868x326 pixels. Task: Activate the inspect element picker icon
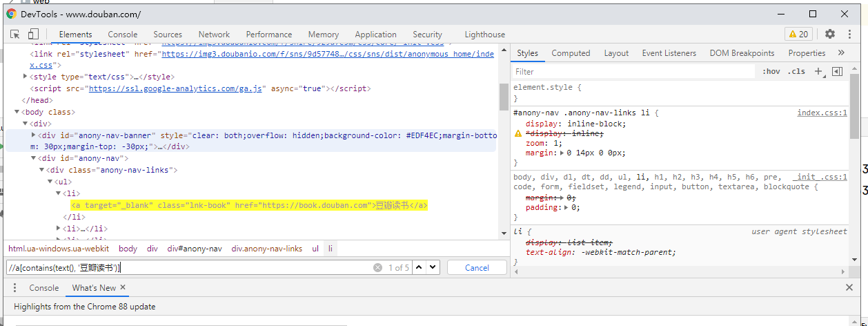(x=15, y=34)
